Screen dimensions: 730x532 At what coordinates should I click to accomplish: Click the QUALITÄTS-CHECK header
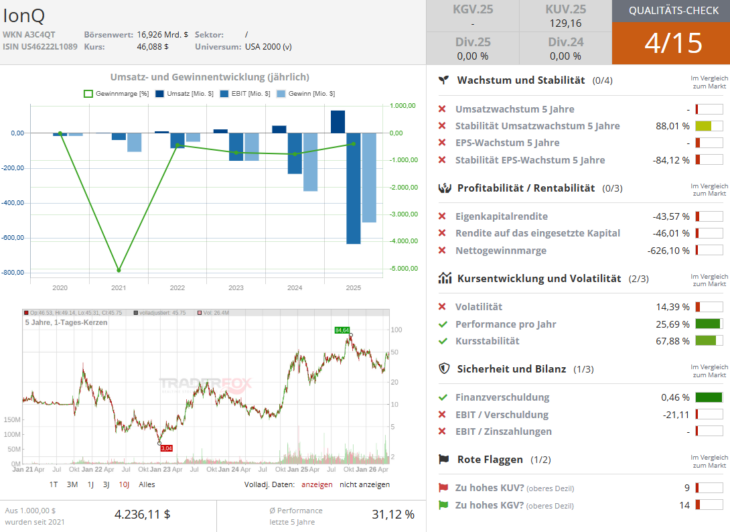tap(673, 11)
